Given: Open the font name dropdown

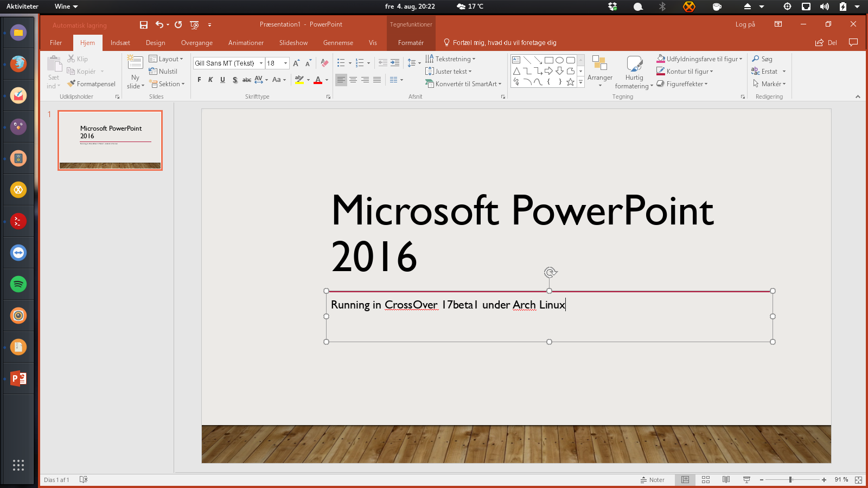Looking at the screenshot, I should click(x=261, y=63).
